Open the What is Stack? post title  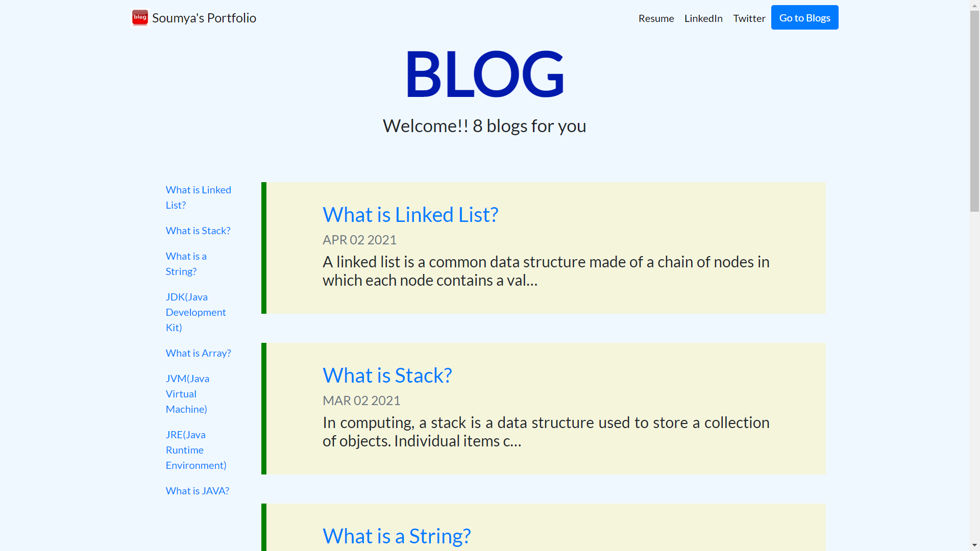pos(387,375)
